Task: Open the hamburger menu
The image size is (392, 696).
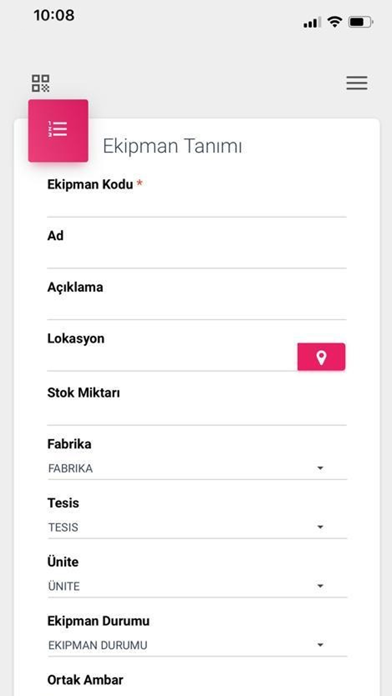Action: pos(357,83)
